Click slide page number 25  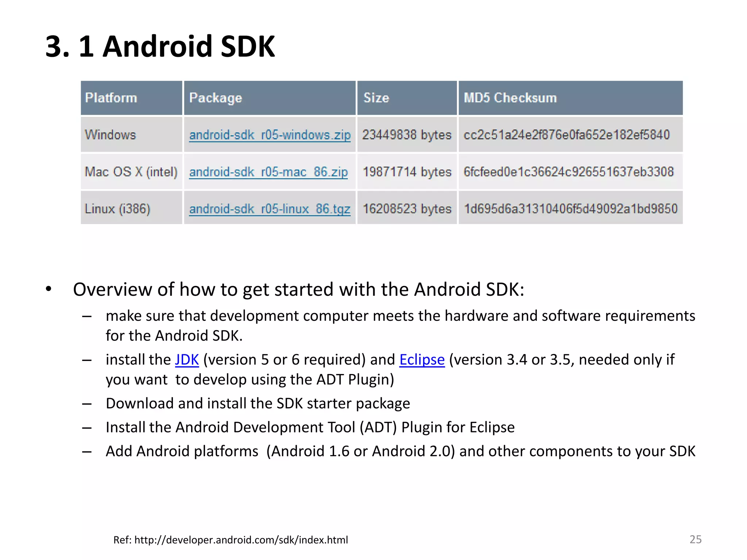695,539
